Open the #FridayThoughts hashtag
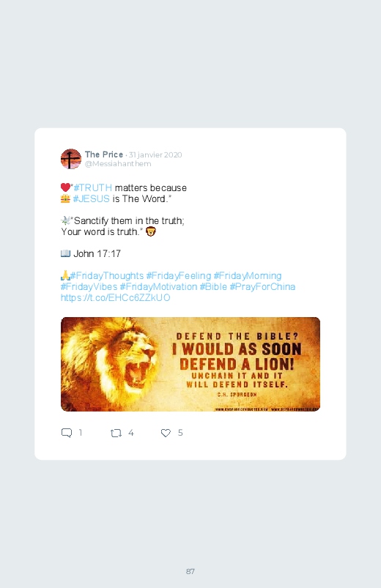 107,276
